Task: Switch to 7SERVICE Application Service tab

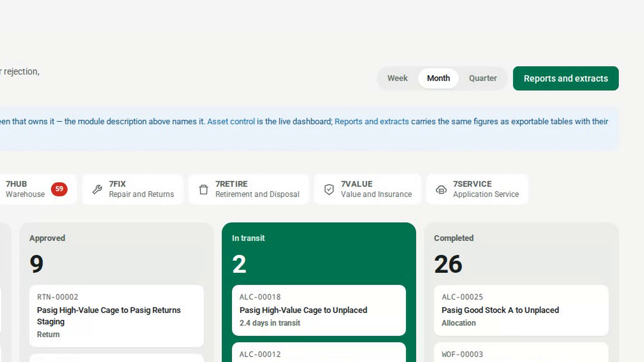Action: [x=477, y=189]
